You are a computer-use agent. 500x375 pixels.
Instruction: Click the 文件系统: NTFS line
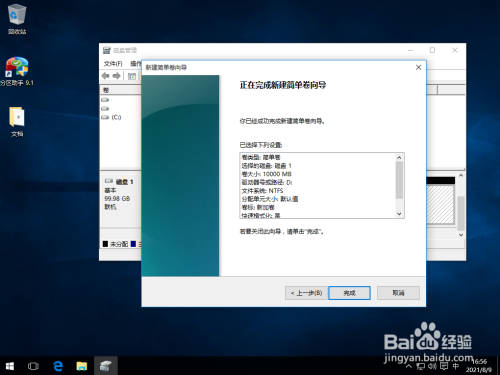[x=262, y=191]
